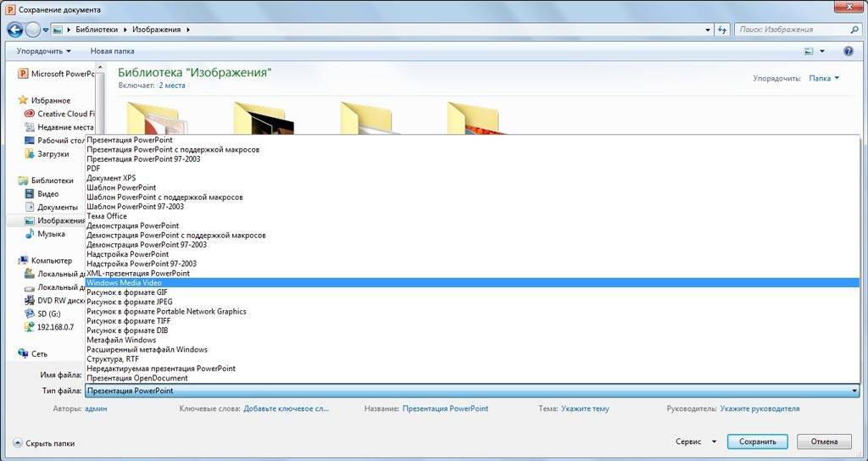Choose PDF from file type list
Image resolution: width=868 pixels, height=461 pixels.
tap(93, 169)
